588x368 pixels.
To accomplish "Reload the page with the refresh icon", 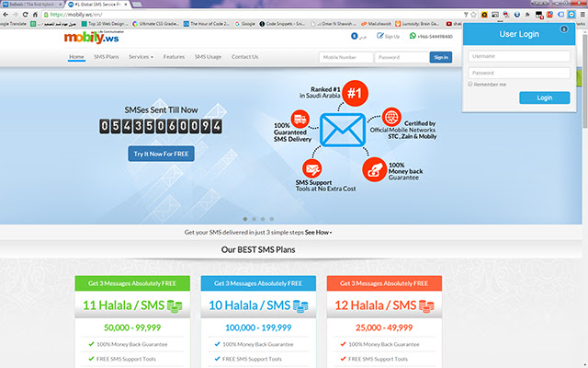I will 25,15.
